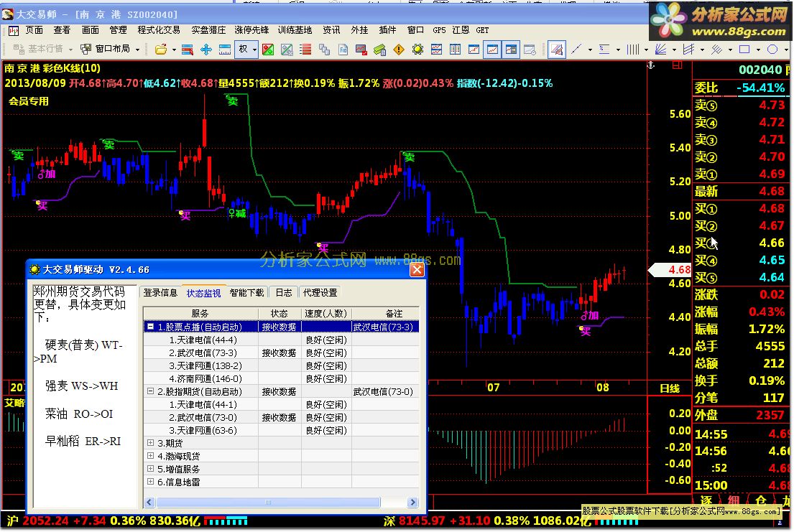The width and height of the screenshot is (794, 532).
Task: Open the 江恩 menu
Action: coord(461,30)
